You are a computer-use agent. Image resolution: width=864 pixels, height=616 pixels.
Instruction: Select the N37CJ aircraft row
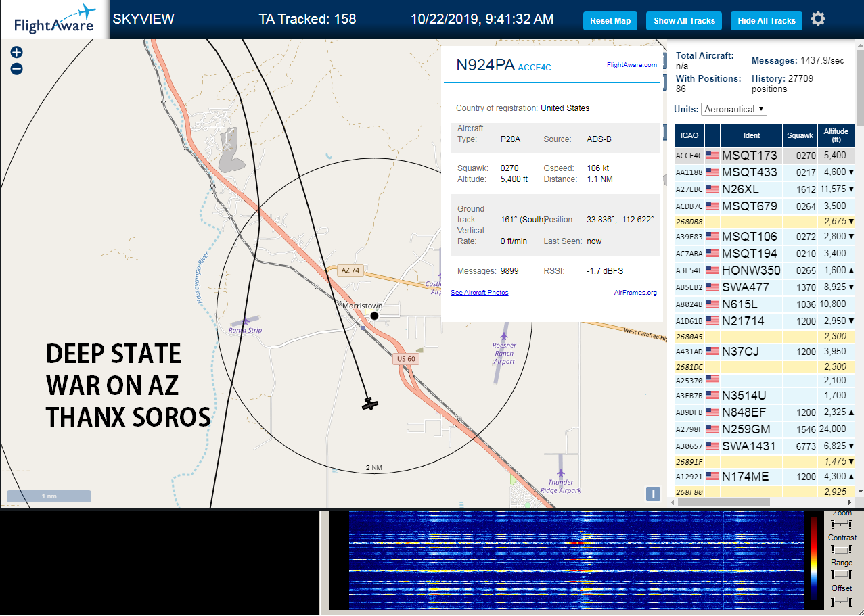[x=765, y=352]
